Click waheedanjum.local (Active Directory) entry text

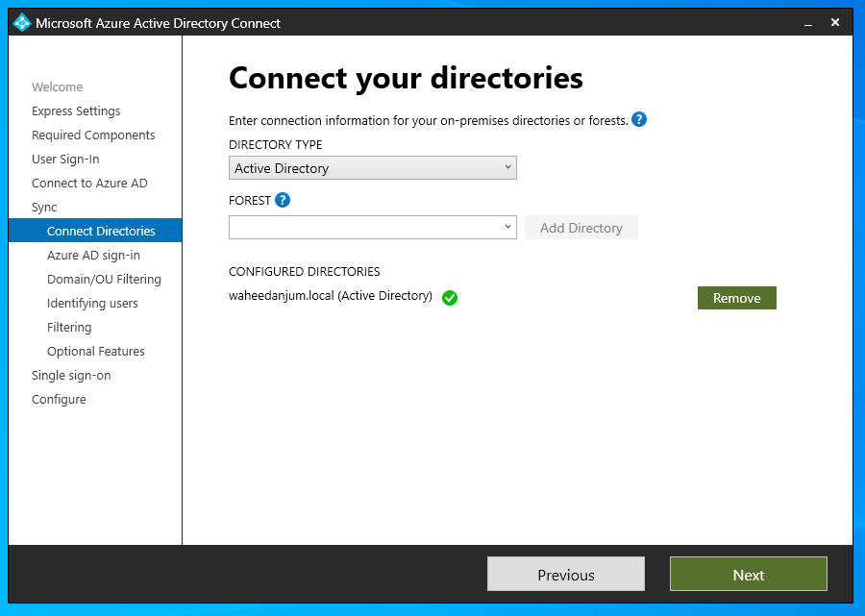[331, 296]
